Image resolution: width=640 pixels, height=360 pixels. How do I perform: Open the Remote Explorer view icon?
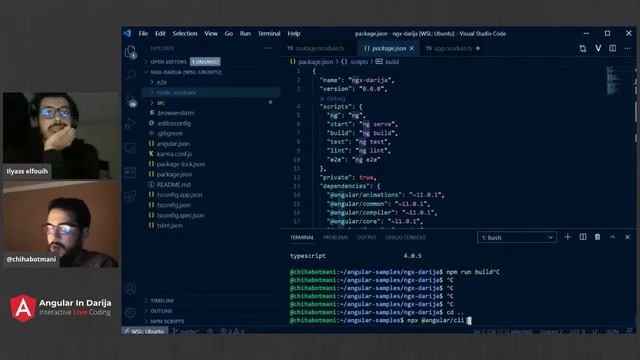131,148
